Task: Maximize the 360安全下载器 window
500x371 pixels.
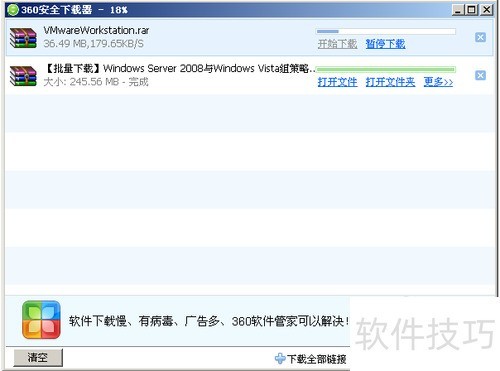Action: coord(472,10)
